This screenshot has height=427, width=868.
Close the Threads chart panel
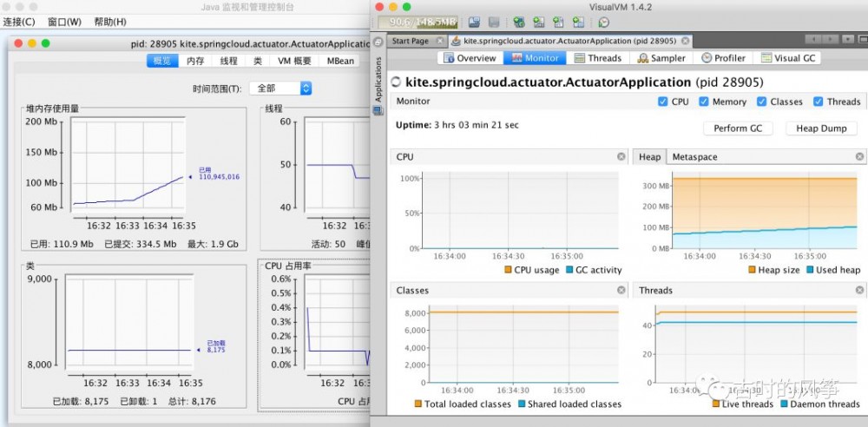pyautogui.click(x=859, y=290)
